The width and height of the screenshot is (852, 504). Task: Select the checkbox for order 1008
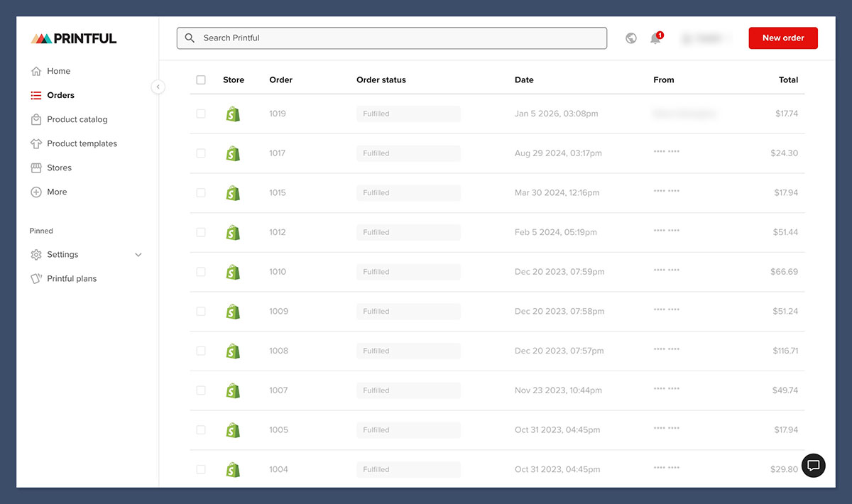click(x=201, y=351)
